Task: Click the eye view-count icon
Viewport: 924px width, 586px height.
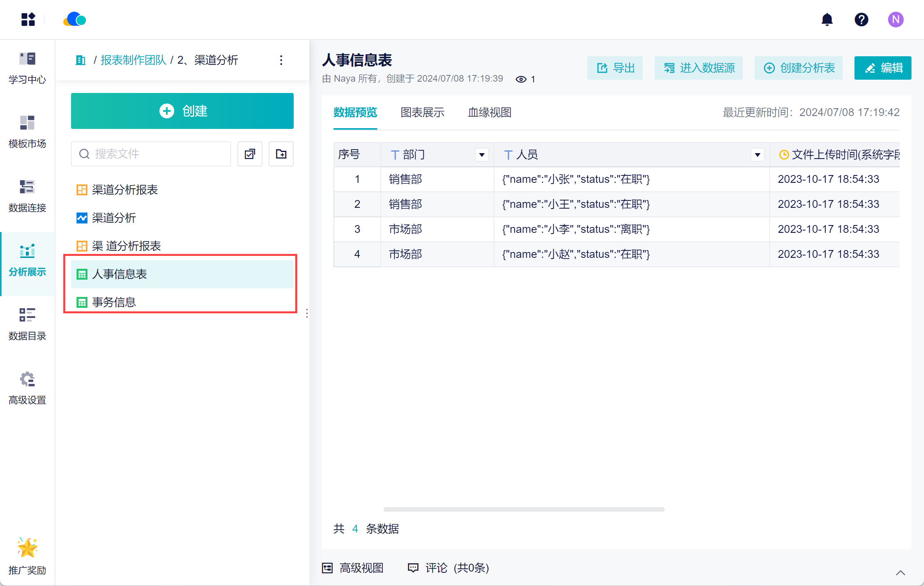Action: [x=521, y=79]
